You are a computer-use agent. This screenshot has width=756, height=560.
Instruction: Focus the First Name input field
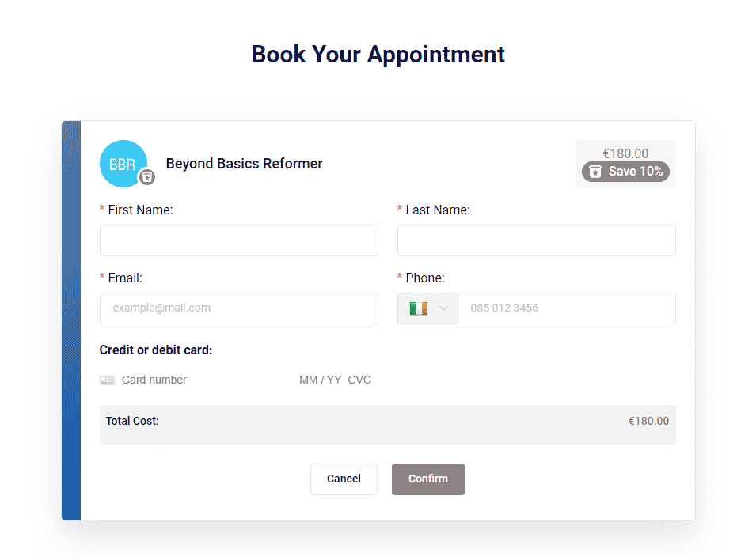(x=238, y=240)
